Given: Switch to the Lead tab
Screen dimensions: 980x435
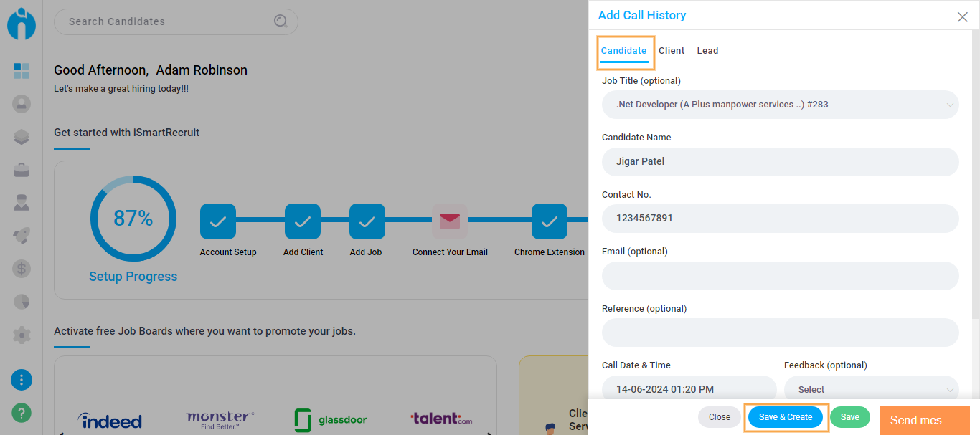Looking at the screenshot, I should coord(707,51).
